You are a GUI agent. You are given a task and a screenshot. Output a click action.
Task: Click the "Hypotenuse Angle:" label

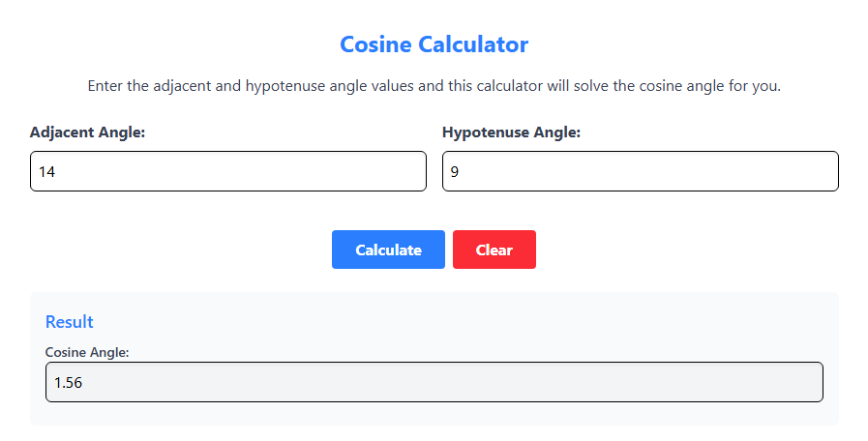click(x=511, y=132)
